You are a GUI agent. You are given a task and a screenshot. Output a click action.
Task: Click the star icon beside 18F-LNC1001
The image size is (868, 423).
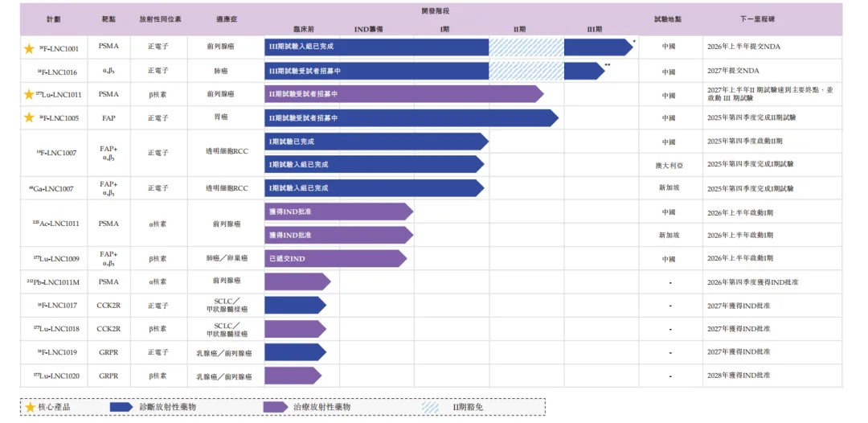tap(29, 48)
